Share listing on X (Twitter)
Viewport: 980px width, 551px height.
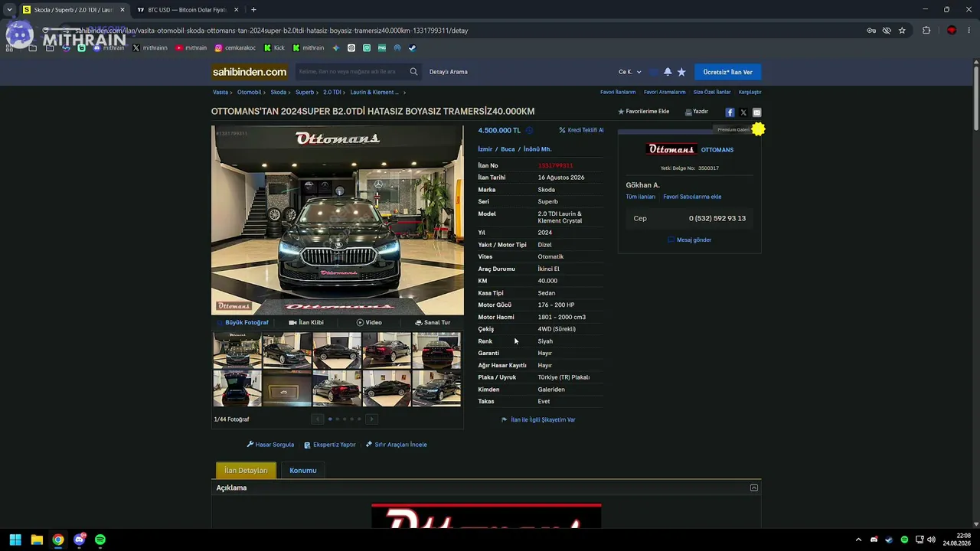click(743, 112)
